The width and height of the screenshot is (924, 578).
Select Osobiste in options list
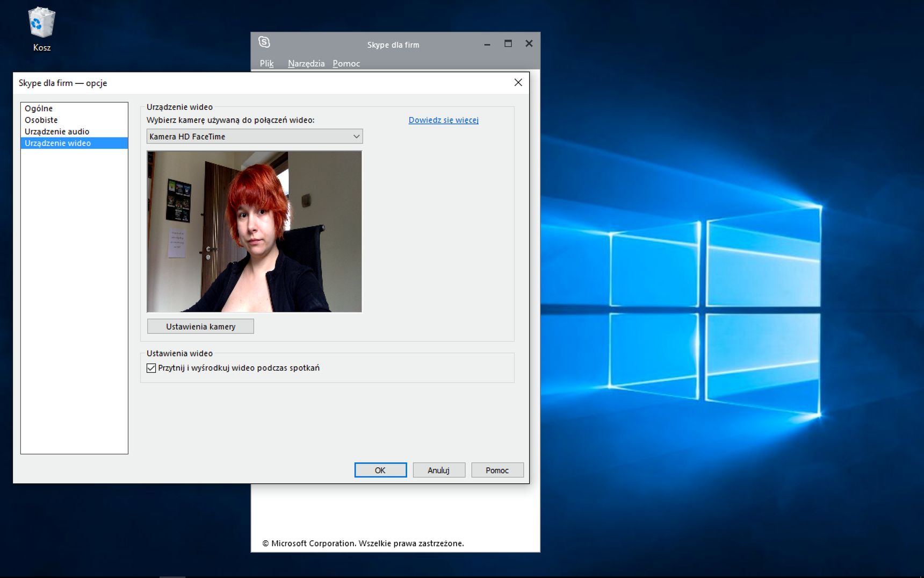coord(74,120)
